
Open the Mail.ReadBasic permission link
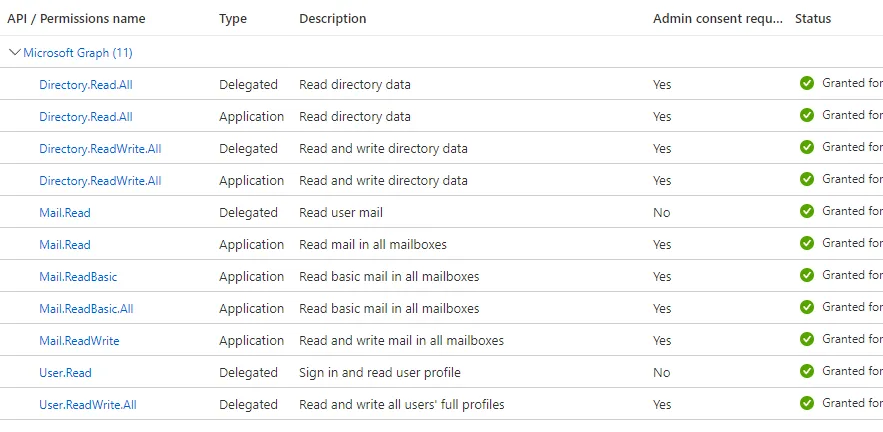point(71,276)
